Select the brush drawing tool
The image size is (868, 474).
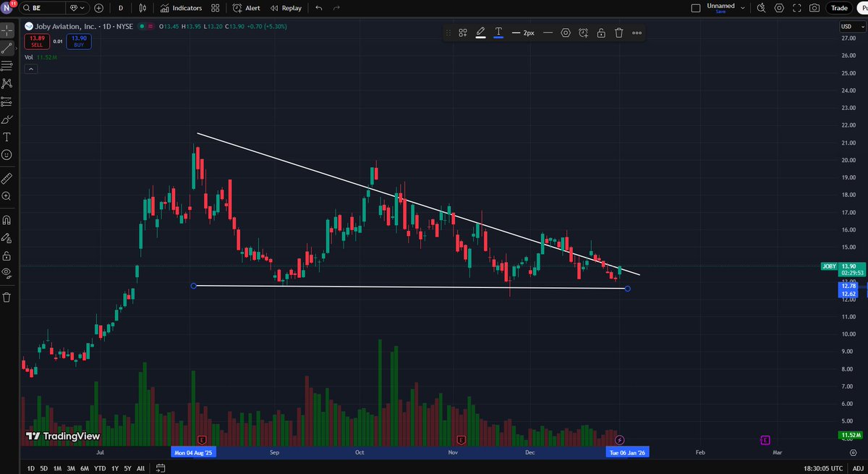point(7,119)
